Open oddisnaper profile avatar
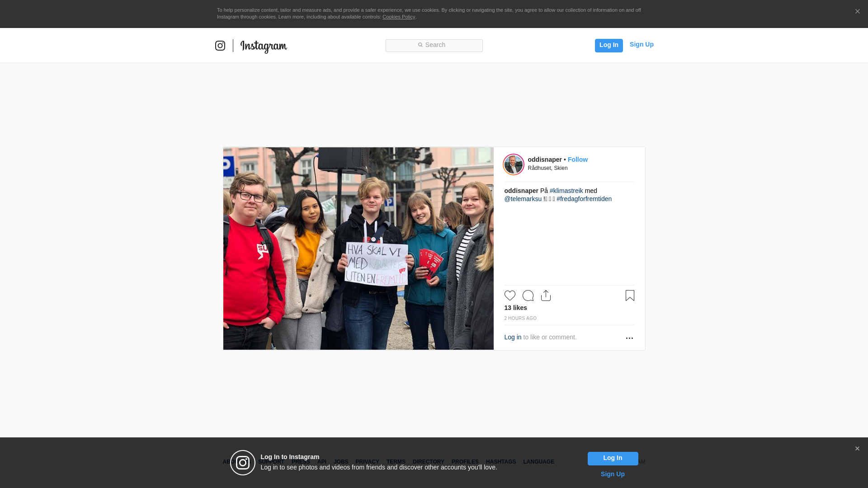 (514, 164)
